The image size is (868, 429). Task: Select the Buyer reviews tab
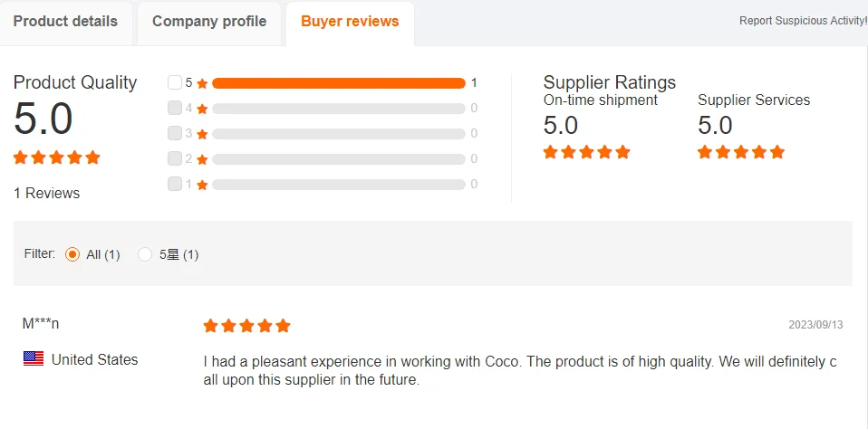pos(350,22)
